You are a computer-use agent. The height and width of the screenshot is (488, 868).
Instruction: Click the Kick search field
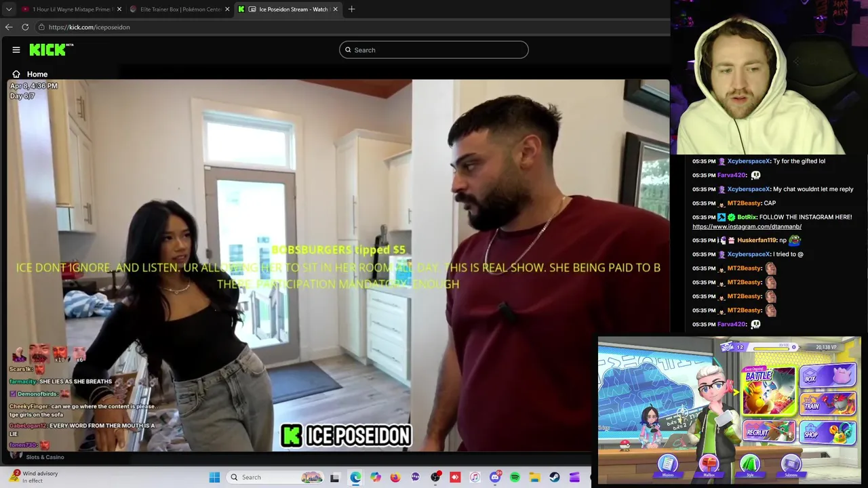(434, 49)
